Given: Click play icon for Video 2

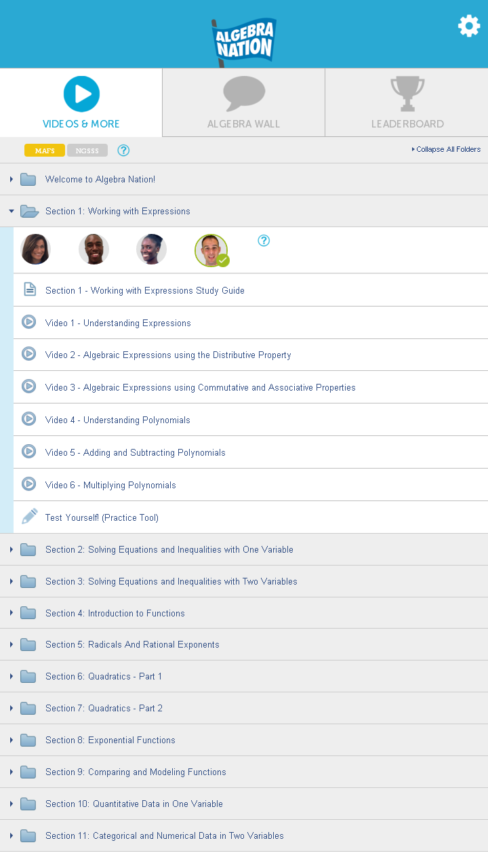Looking at the screenshot, I should [28, 353].
